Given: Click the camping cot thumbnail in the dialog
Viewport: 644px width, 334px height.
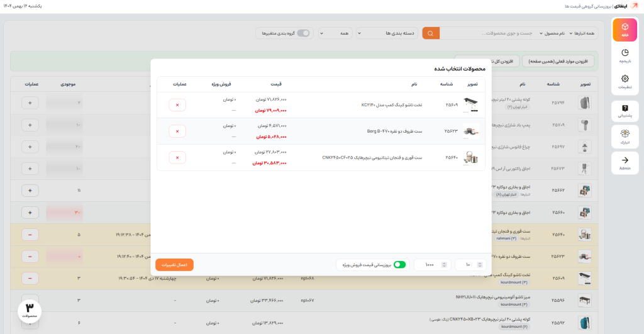Looking at the screenshot, I should pos(470,105).
